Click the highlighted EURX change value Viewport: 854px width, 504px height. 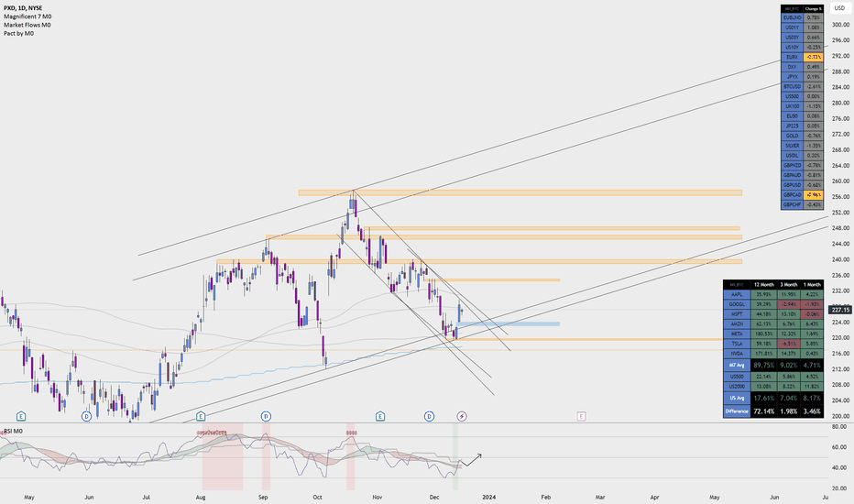[x=813, y=57]
